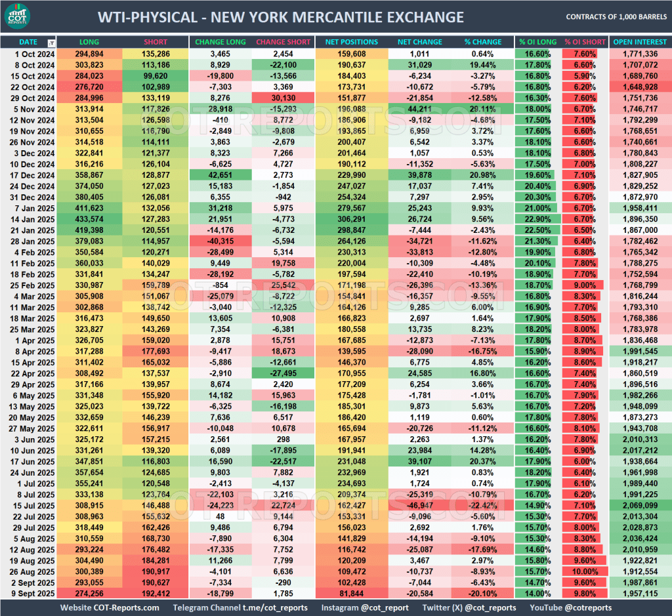Image resolution: width=672 pixels, height=616 pixels.
Task: Click the SHORT column header
Action: 156,41
